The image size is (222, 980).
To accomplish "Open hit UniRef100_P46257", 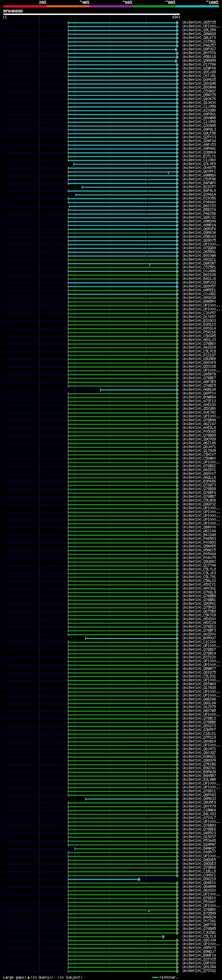I will coord(199,45).
